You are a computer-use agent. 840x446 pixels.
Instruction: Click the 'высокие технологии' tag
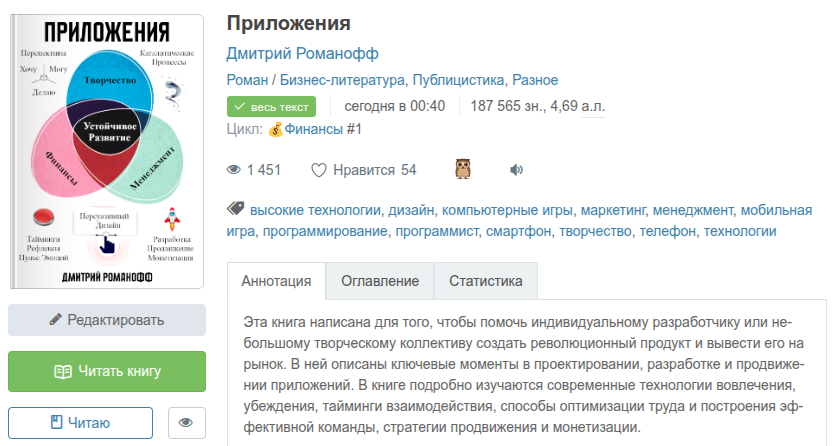(314, 210)
